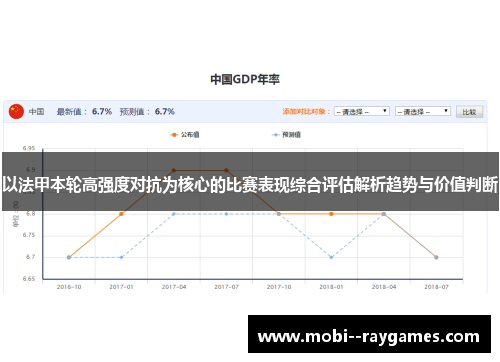Click the 2018-01 blue forecast point
The image size is (500, 362).
[331, 257]
